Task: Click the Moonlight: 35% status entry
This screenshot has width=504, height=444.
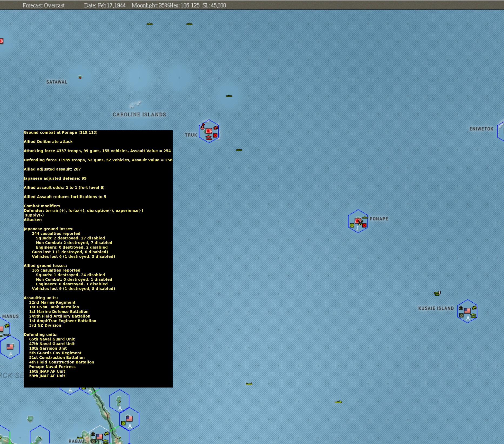Action: pyautogui.click(x=150, y=5)
